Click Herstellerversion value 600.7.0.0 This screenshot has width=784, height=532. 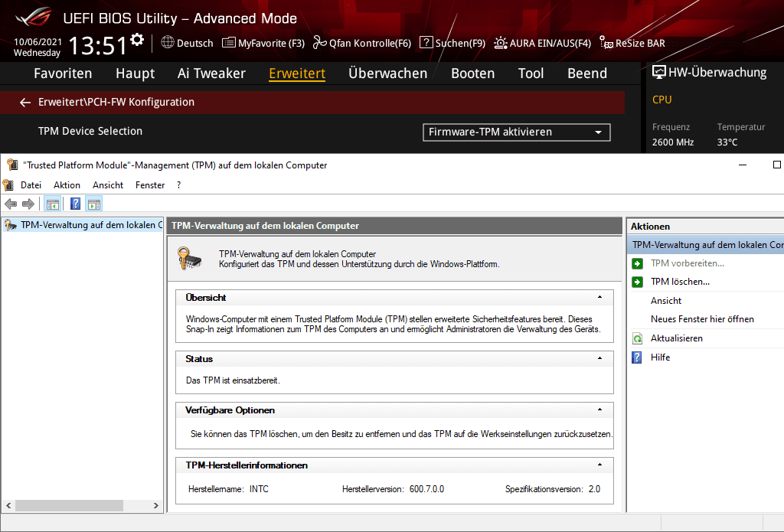pos(426,489)
